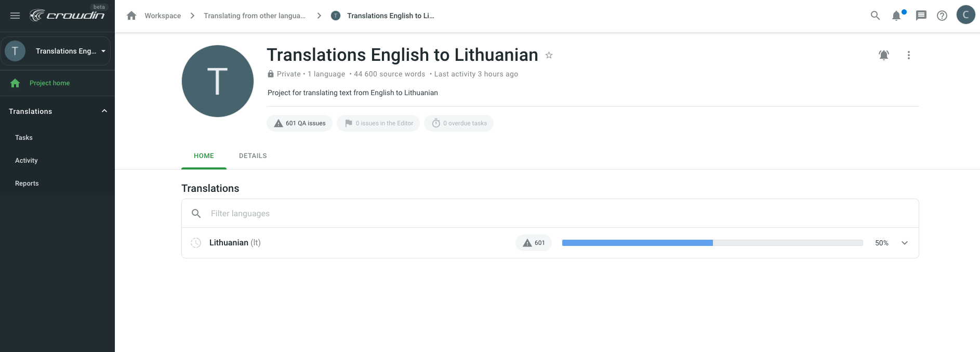Click '44 600 source words' text

tap(390, 74)
